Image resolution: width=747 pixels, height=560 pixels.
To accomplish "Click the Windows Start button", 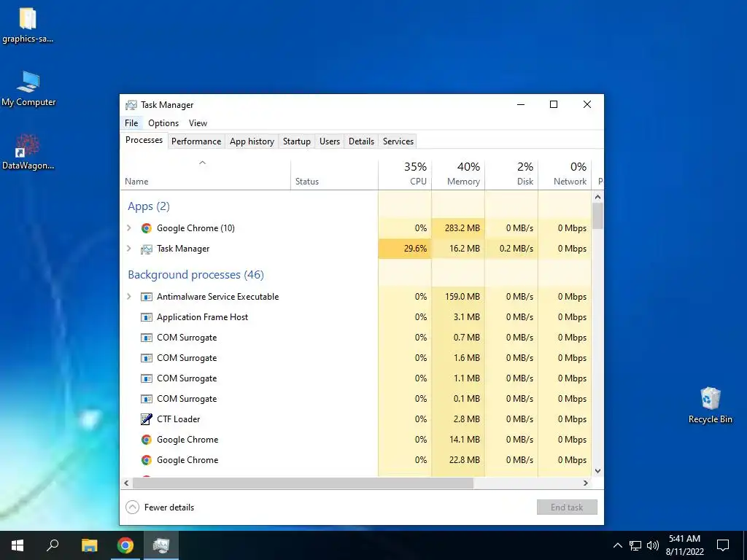I will [18, 545].
